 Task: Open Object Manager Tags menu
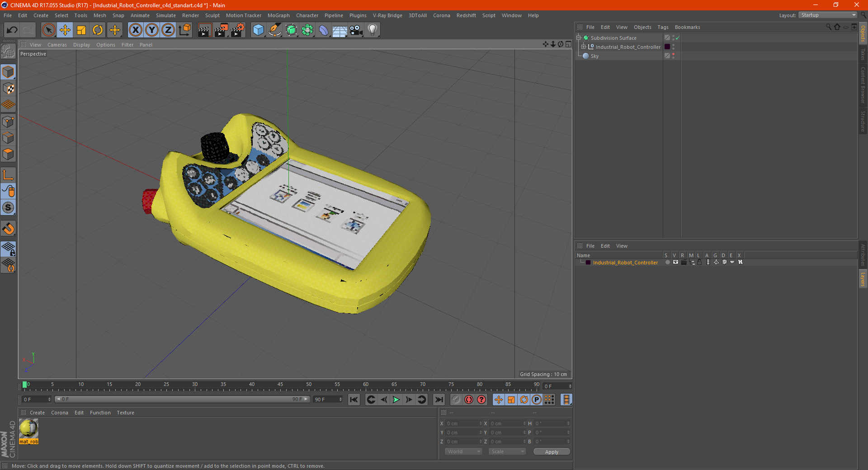663,27
